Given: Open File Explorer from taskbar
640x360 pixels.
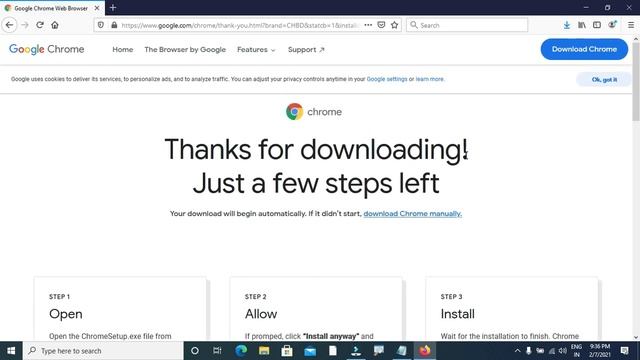Looking at the screenshot, I should [264, 351].
